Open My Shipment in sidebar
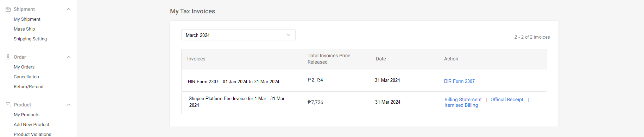 (x=27, y=19)
